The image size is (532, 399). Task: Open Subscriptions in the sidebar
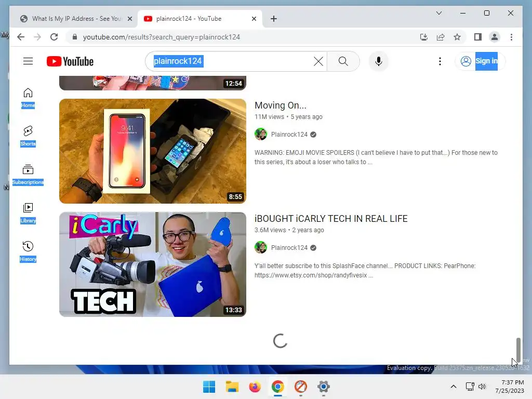(28, 175)
